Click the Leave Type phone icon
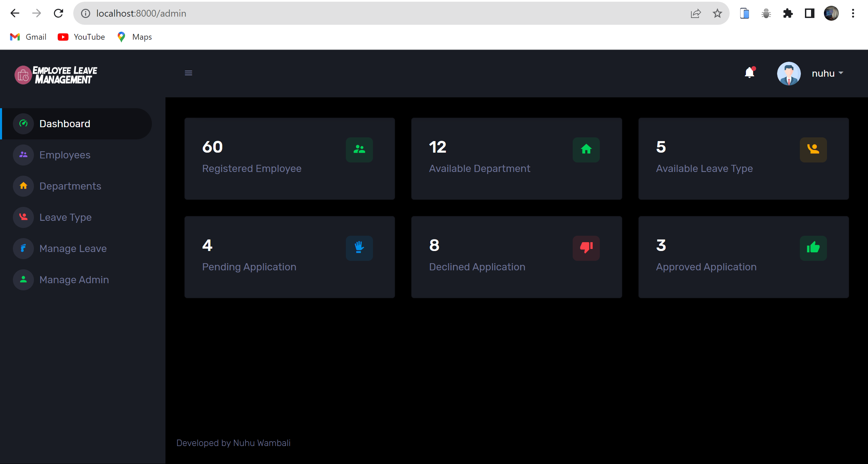Image resolution: width=868 pixels, height=464 pixels. (x=23, y=217)
